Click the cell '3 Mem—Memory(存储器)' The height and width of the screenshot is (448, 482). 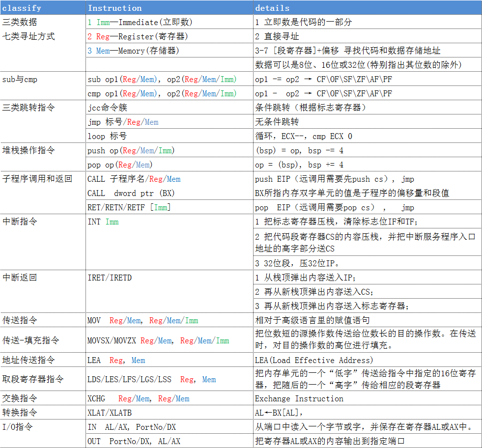pyautogui.click(x=170, y=51)
